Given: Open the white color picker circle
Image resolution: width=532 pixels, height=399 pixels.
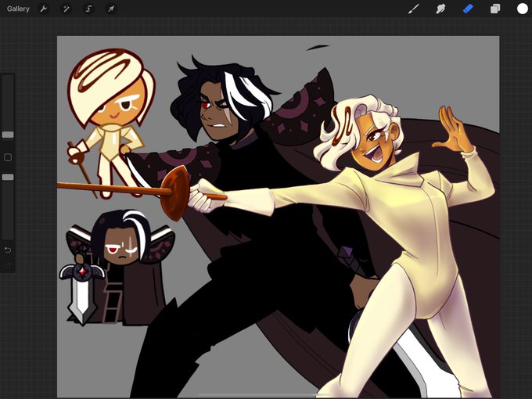Looking at the screenshot, I should pyautogui.click(x=522, y=9).
